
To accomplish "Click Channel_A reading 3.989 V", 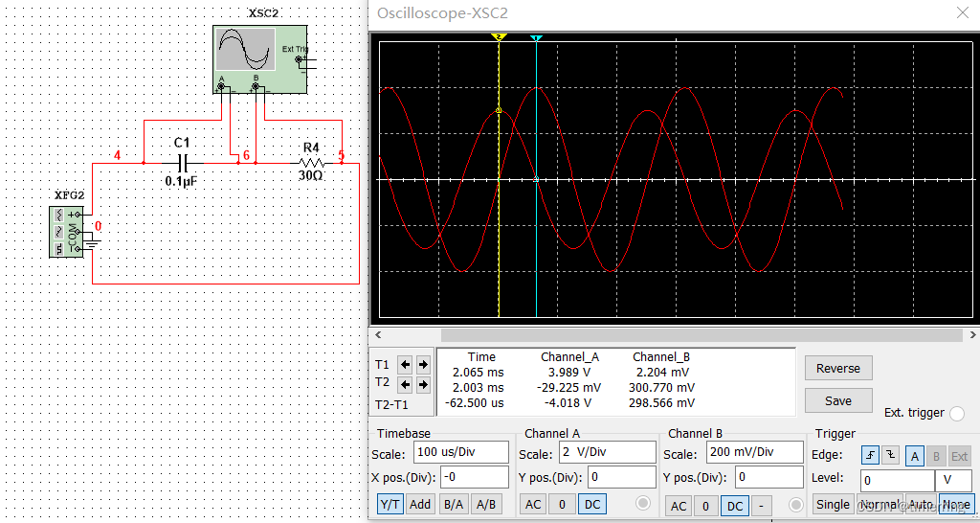I will coord(569,373).
